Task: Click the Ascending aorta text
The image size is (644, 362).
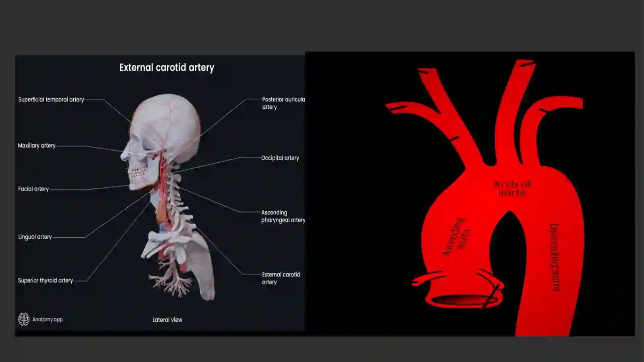Action: pos(456,238)
